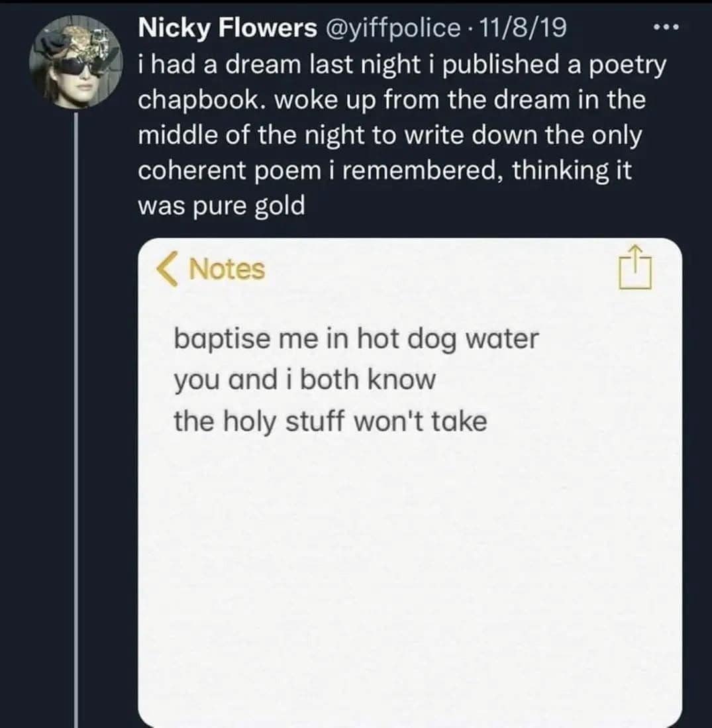Click the tweet line starting "coherent poem"
The image size is (712, 728).
point(384,170)
